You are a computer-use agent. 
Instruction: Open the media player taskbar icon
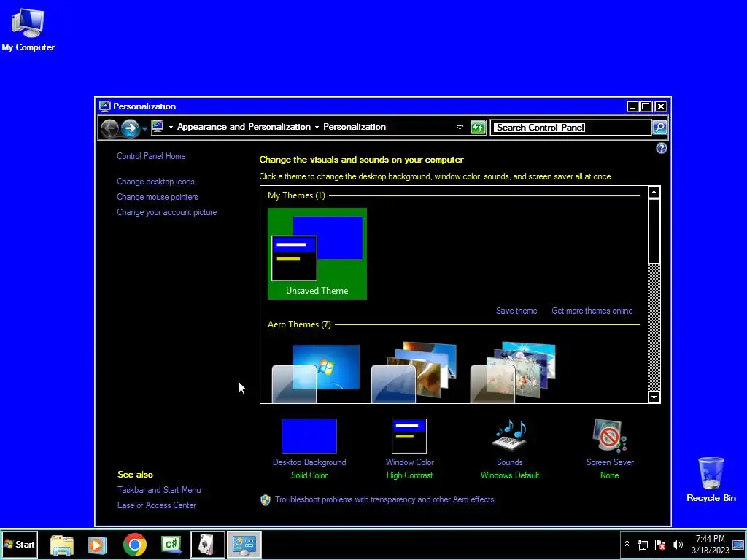coord(98,545)
